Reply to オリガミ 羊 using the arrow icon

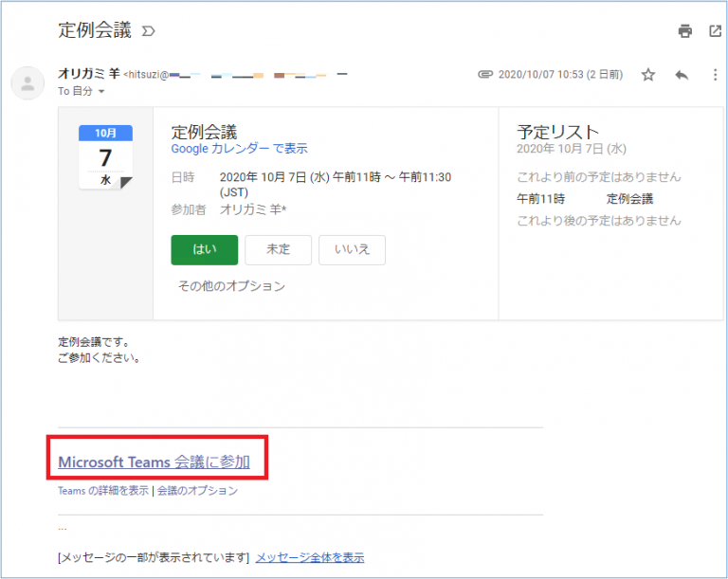pos(681,75)
